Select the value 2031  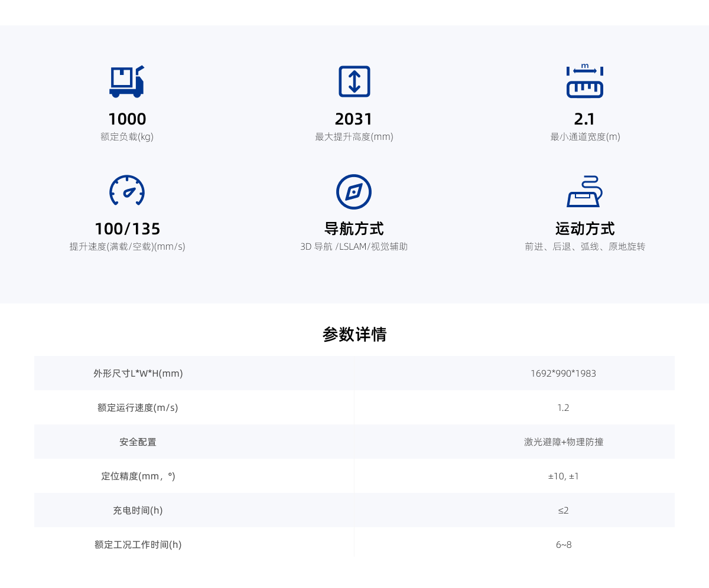click(x=354, y=119)
